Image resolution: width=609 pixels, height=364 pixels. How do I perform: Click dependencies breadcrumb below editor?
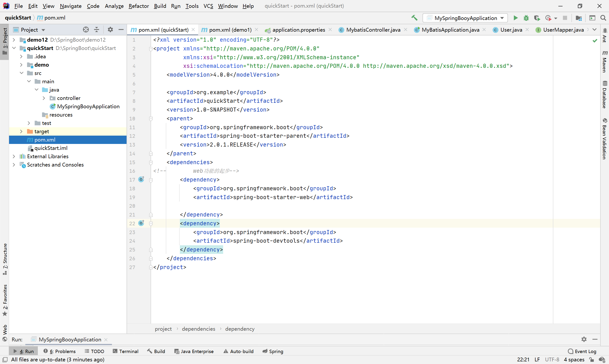click(198, 329)
